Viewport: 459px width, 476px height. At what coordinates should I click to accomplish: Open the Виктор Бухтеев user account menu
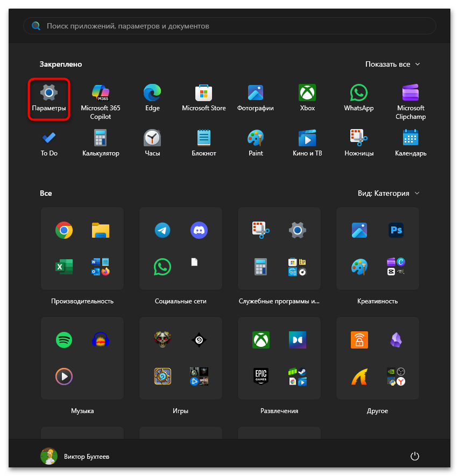pyautogui.click(x=75, y=456)
